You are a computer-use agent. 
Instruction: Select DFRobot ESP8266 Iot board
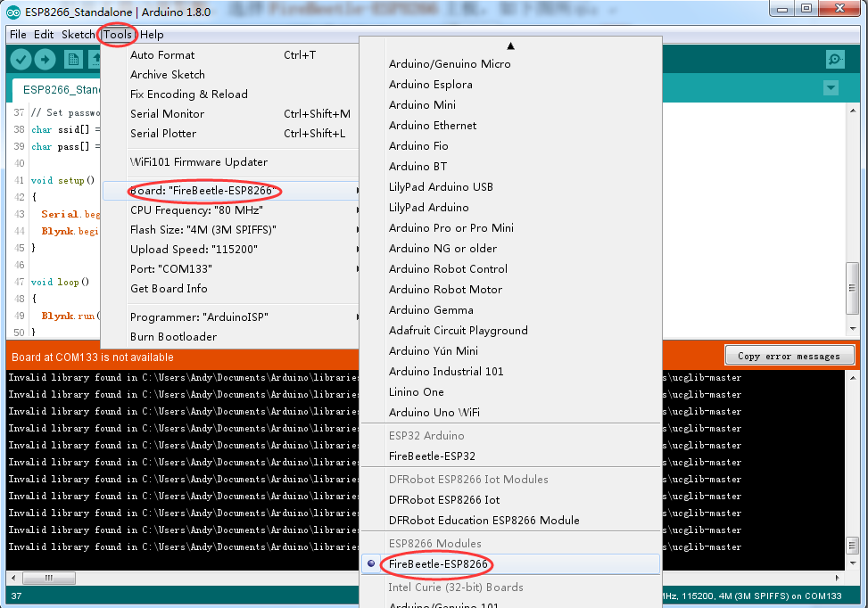coord(511,499)
